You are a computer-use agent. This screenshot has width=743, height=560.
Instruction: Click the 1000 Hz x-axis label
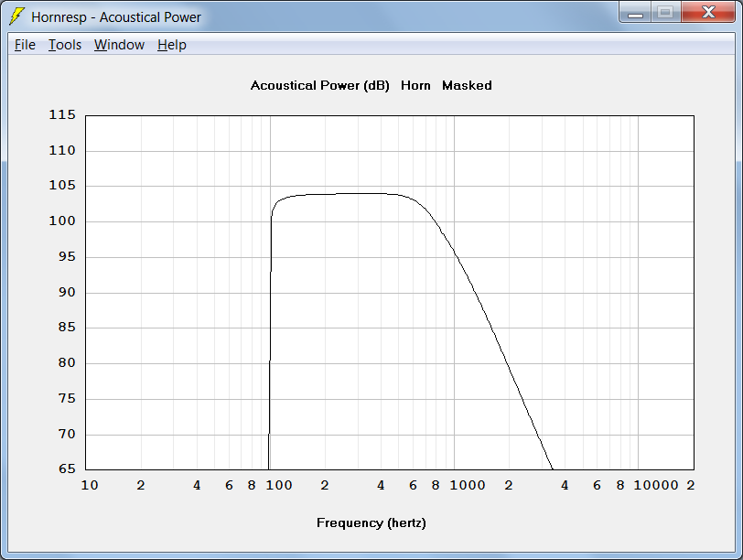tap(468, 486)
